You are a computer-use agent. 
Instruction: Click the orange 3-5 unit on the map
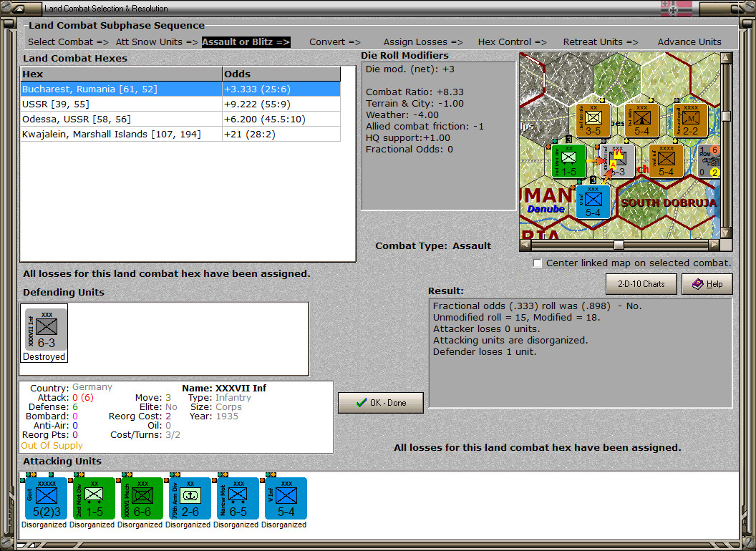(x=593, y=120)
